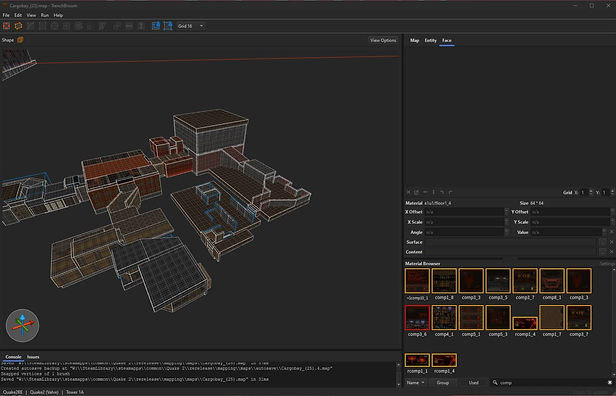Screen dimensions: 616x396
Task: Deactivate the current tool in toolbar
Action: [6, 26]
